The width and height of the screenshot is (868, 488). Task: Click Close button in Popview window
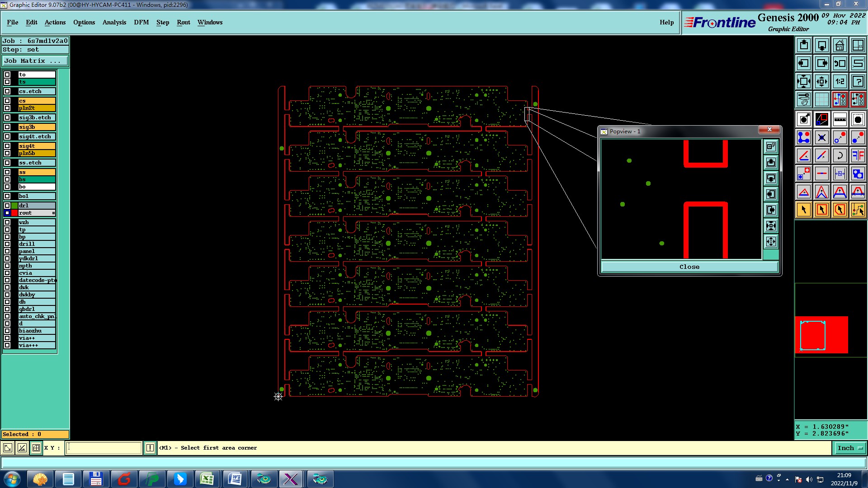(x=689, y=267)
